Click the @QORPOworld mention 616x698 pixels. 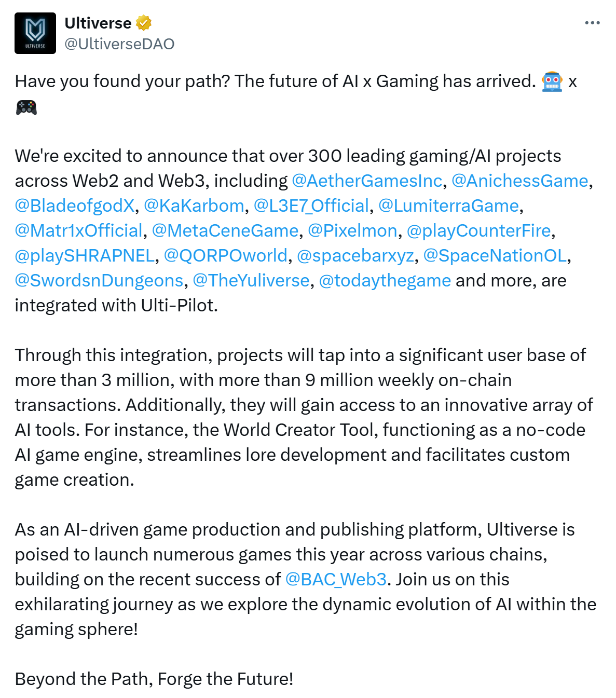225,255
